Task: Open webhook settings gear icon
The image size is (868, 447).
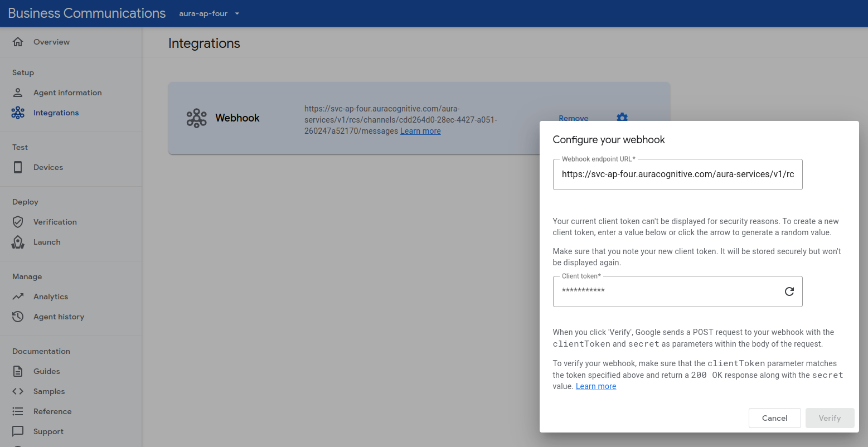Action: [622, 118]
